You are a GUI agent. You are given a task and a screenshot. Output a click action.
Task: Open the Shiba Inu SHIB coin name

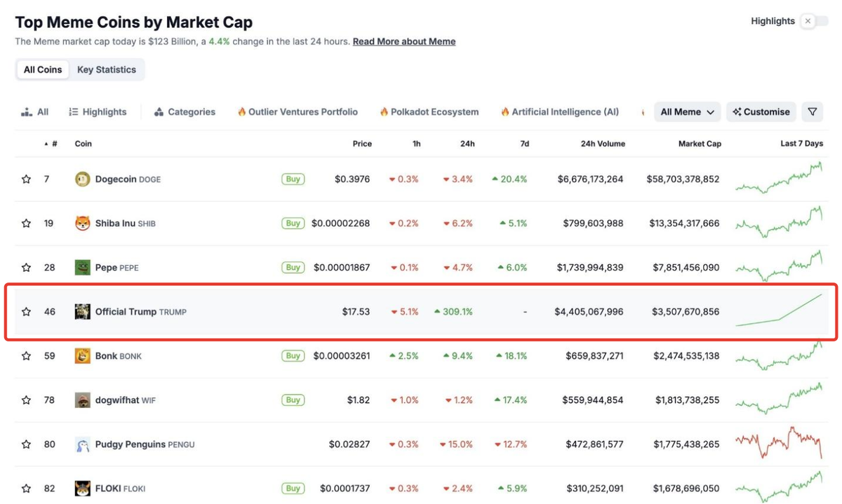coord(126,224)
